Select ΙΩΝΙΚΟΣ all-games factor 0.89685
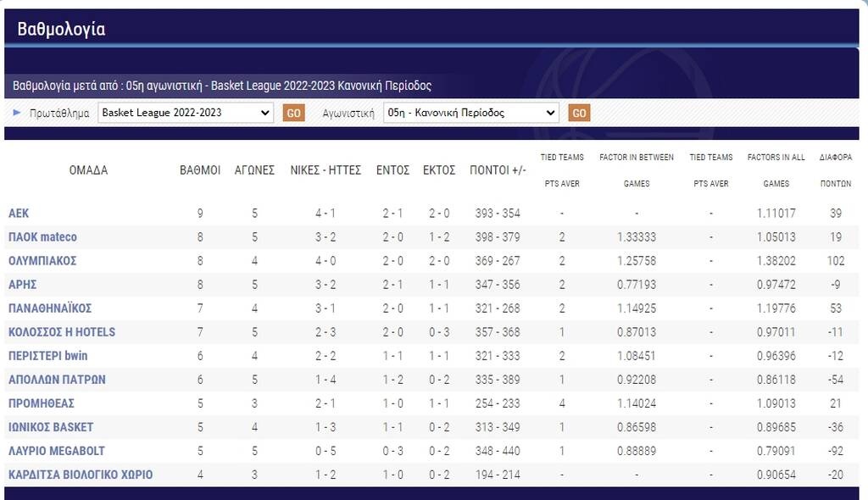Image resolution: width=868 pixels, height=500 pixels. pos(776,427)
